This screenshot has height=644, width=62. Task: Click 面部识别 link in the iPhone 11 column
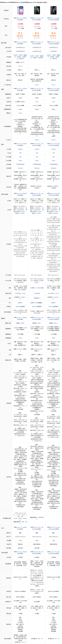(x=20, y=80)
